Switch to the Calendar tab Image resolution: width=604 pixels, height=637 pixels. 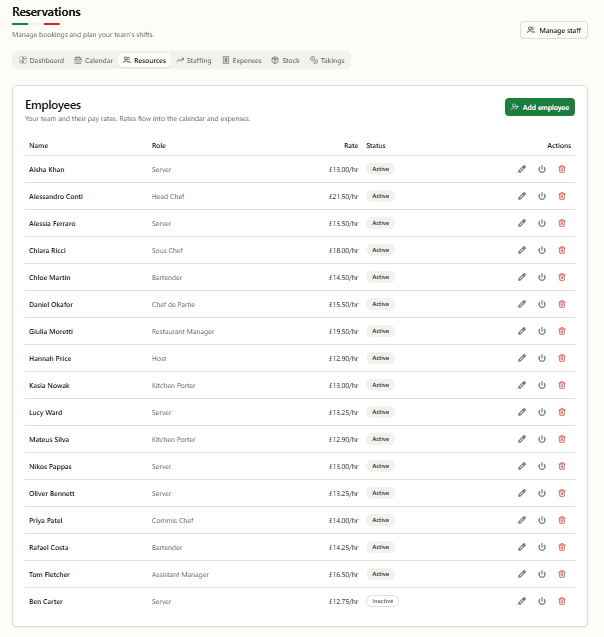[93, 60]
